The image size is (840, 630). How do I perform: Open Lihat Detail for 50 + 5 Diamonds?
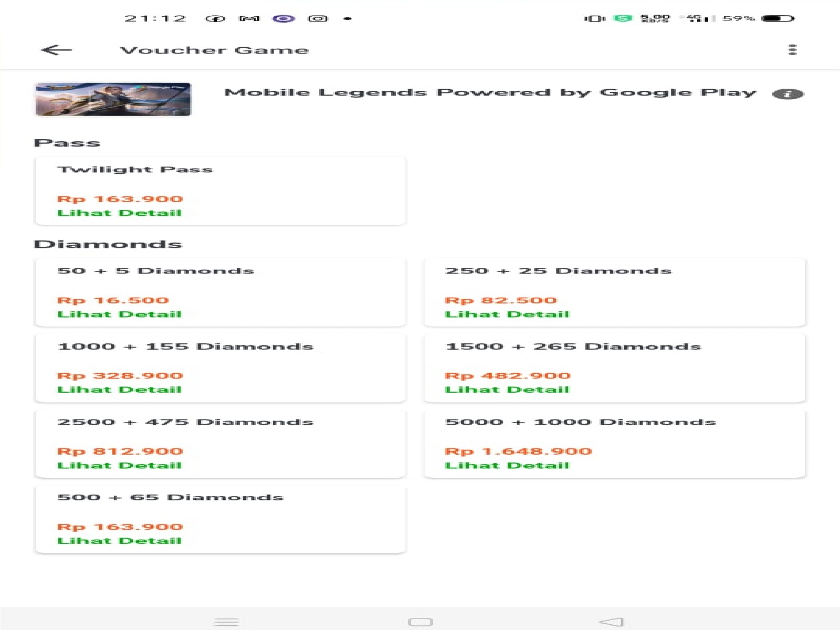click(x=120, y=314)
